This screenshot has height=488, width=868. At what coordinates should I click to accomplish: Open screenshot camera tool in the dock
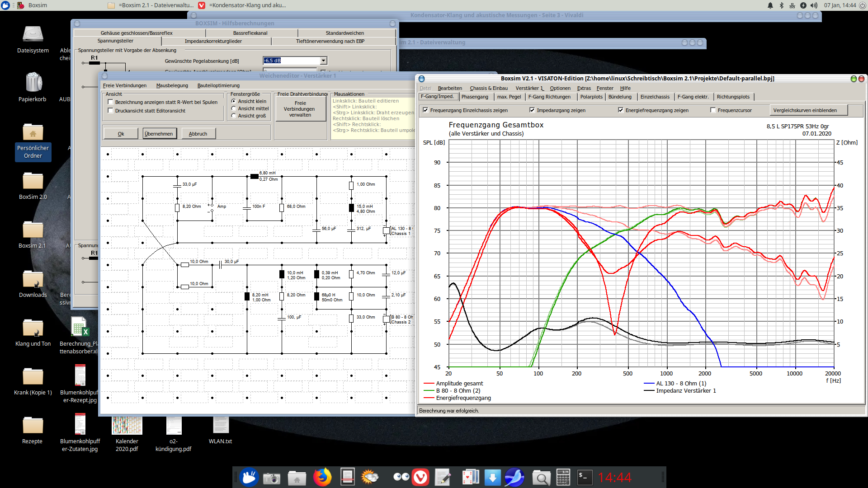[272, 478]
